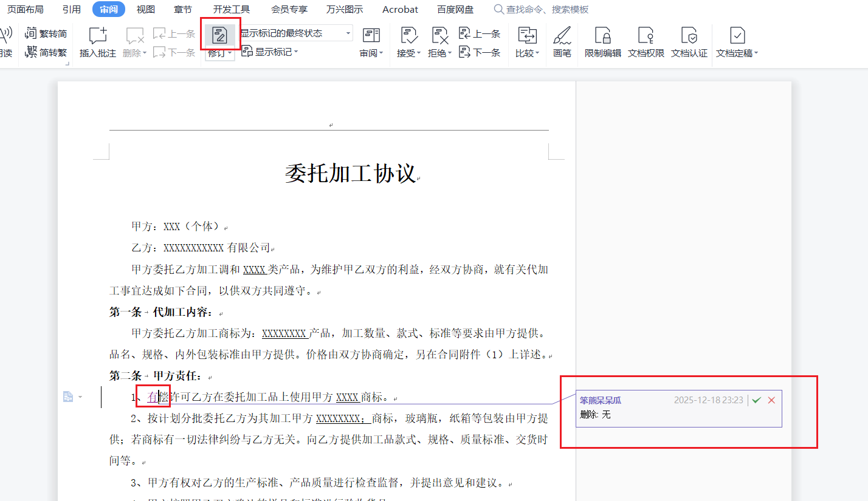Click the 拒绝 reject revision icon
The image size is (868, 501).
[439, 36]
